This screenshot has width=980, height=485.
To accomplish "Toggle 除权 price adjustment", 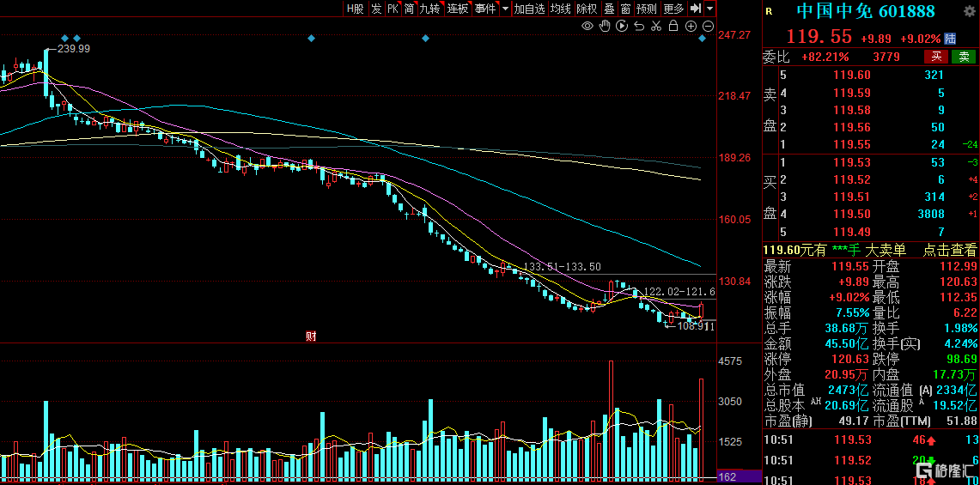I will pos(587,9).
